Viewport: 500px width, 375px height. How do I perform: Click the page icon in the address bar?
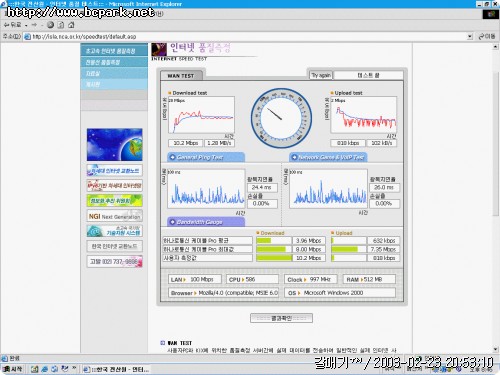27,37
